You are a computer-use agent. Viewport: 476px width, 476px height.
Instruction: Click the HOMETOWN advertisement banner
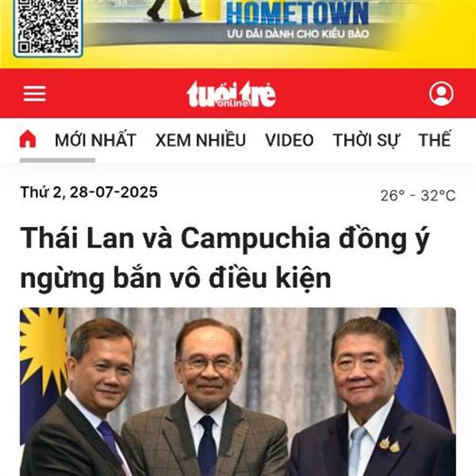click(x=238, y=34)
